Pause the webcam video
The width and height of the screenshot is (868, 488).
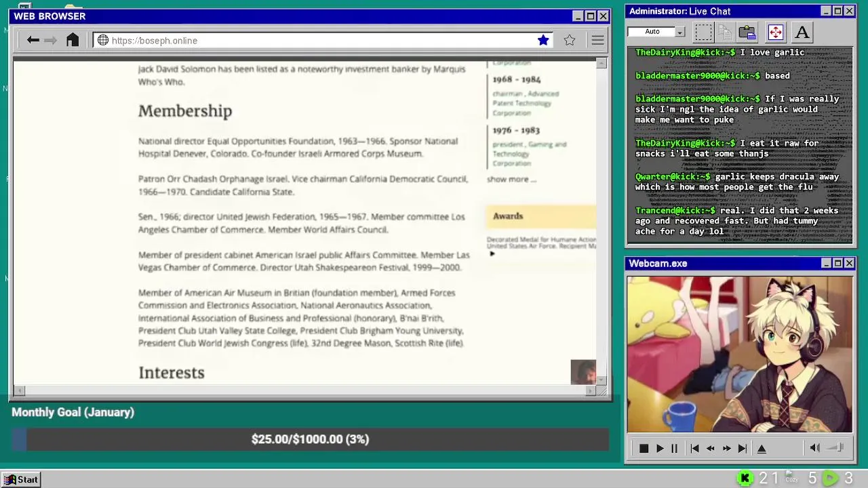[x=674, y=449]
